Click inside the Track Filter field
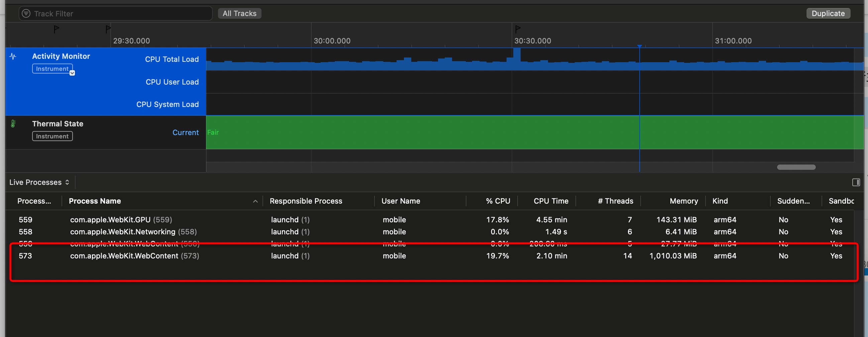This screenshot has width=868, height=337. point(121,13)
